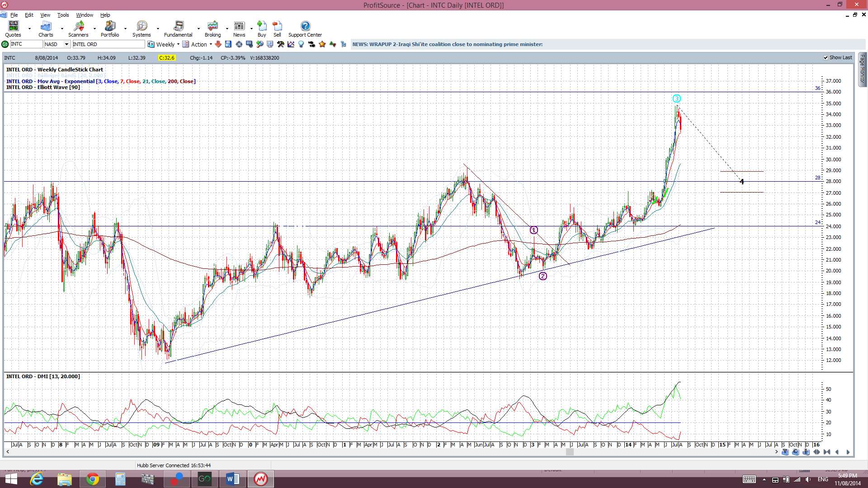Click the line chart indicators icon
Screen dimensions: 868x488
click(291, 44)
